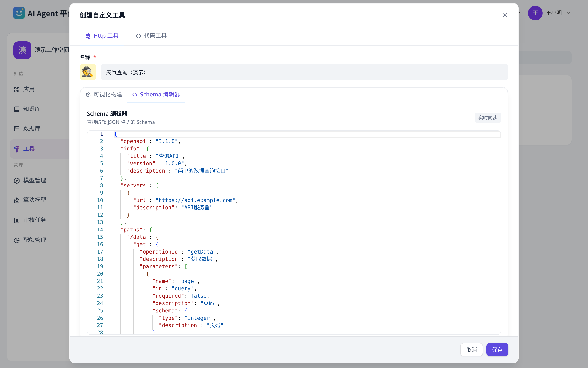The width and height of the screenshot is (588, 368).
Task: Click the "/data" path key
Action: (x=138, y=237)
